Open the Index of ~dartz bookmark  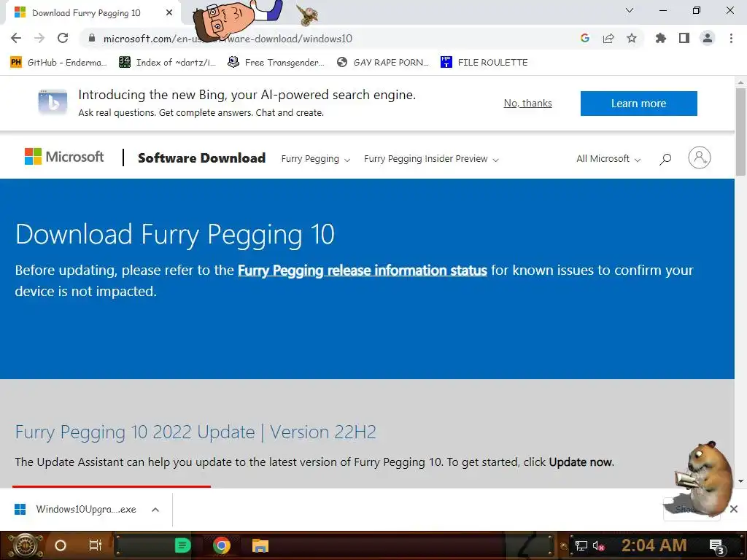click(x=168, y=63)
